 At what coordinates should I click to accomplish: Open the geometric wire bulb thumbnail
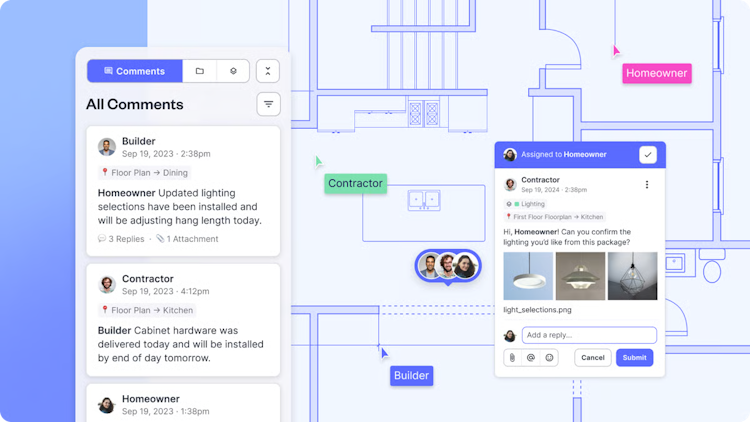pyautogui.click(x=632, y=276)
